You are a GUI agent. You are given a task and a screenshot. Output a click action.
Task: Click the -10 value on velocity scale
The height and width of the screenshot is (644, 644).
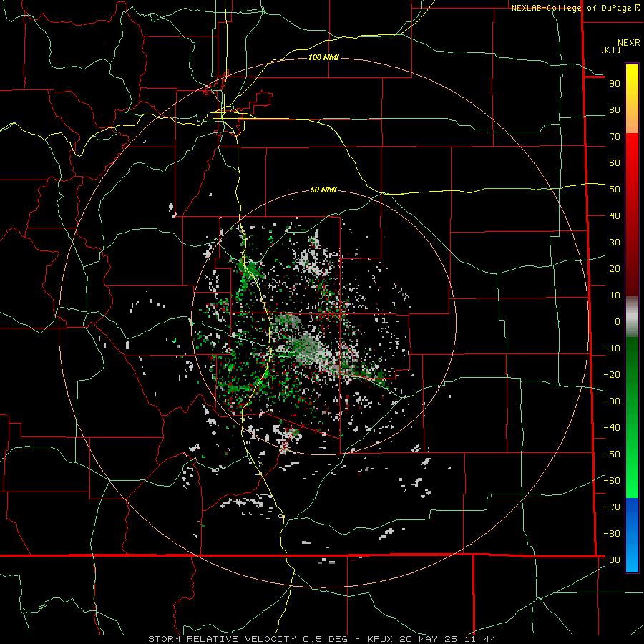pyautogui.click(x=612, y=348)
